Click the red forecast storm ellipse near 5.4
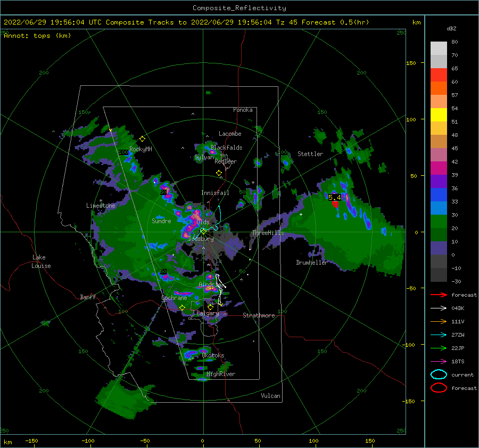The image size is (479, 448). pos(335,204)
